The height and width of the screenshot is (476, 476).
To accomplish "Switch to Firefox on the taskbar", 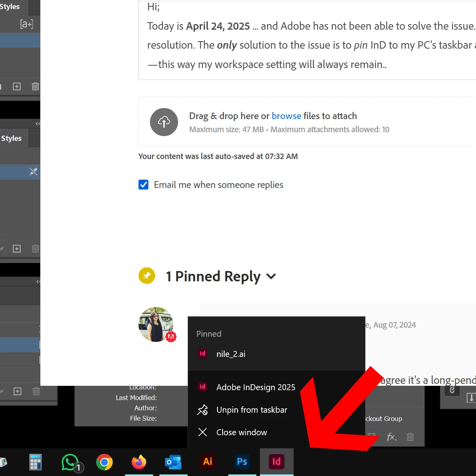I will [139, 462].
